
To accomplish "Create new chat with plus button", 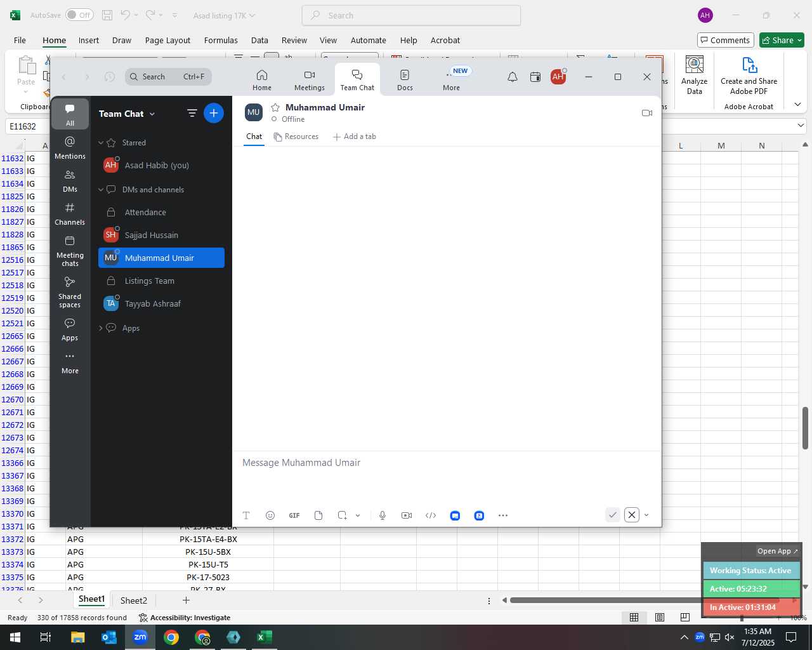I will click(214, 114).
